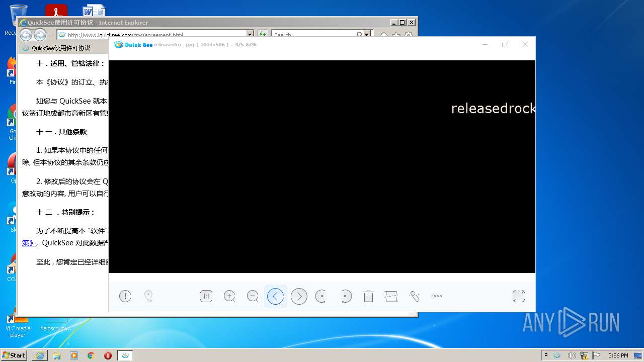Open media player icon on taskbar

tap(74, 355)
